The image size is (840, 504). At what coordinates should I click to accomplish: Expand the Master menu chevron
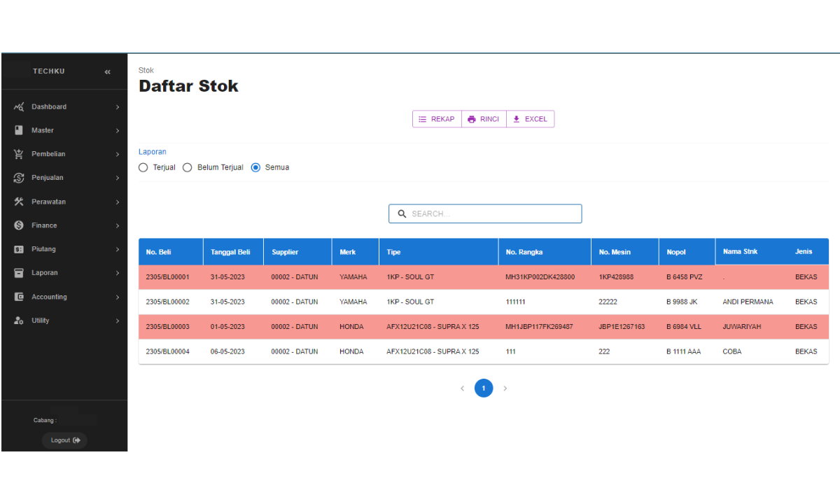click(x=117, y=131)
